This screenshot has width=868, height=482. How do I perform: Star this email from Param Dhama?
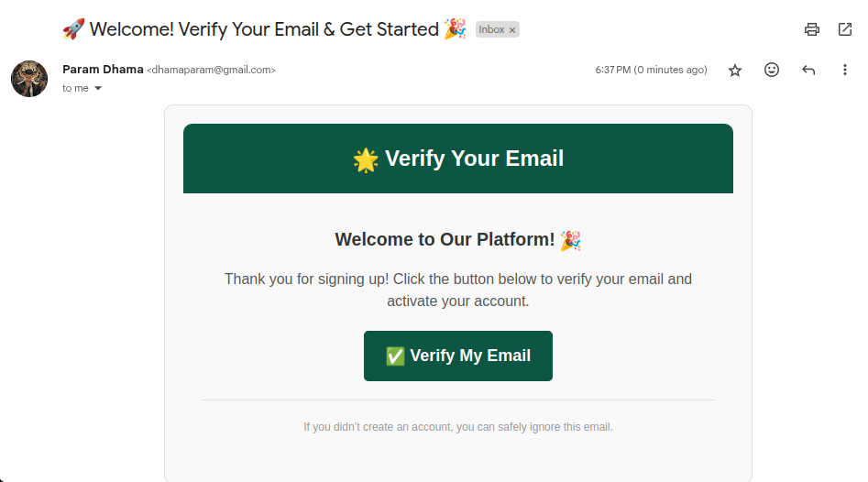point(734,71)
